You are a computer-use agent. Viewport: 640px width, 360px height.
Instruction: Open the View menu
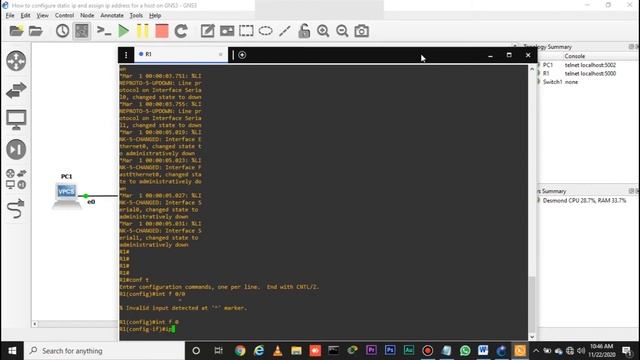(42, 16)
